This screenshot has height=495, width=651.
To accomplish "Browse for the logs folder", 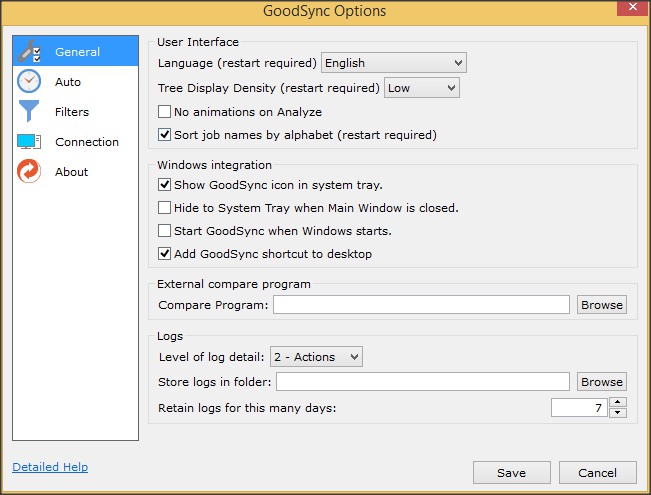I will click(x=602, y=382).
